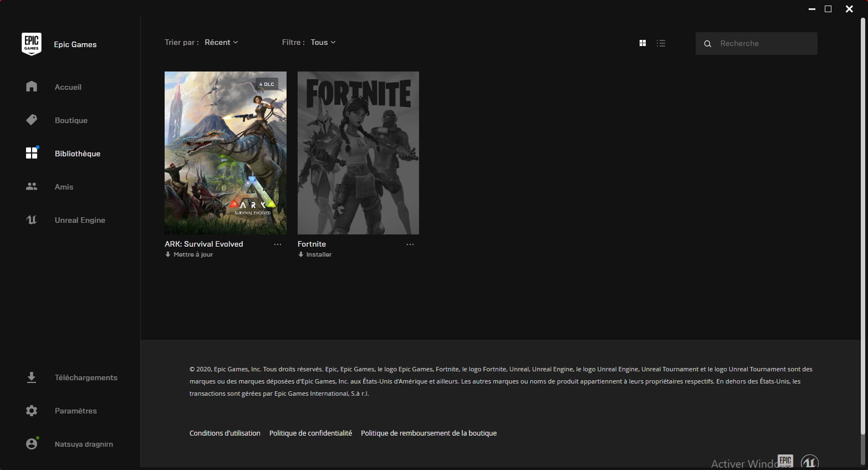The width and height of the screenshot is (868, 470).
Task: Open Téléchargements downloads page
Action: [86, 377]
